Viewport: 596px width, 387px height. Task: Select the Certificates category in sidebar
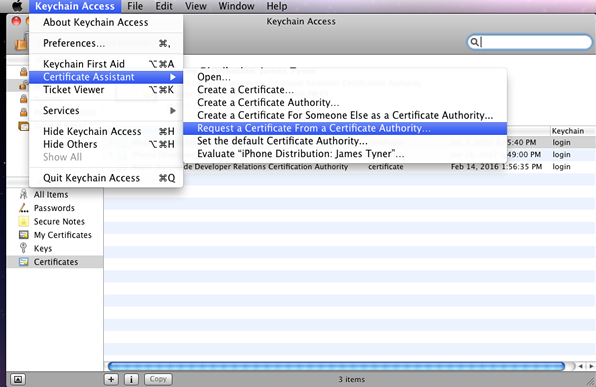pos(55,262)
